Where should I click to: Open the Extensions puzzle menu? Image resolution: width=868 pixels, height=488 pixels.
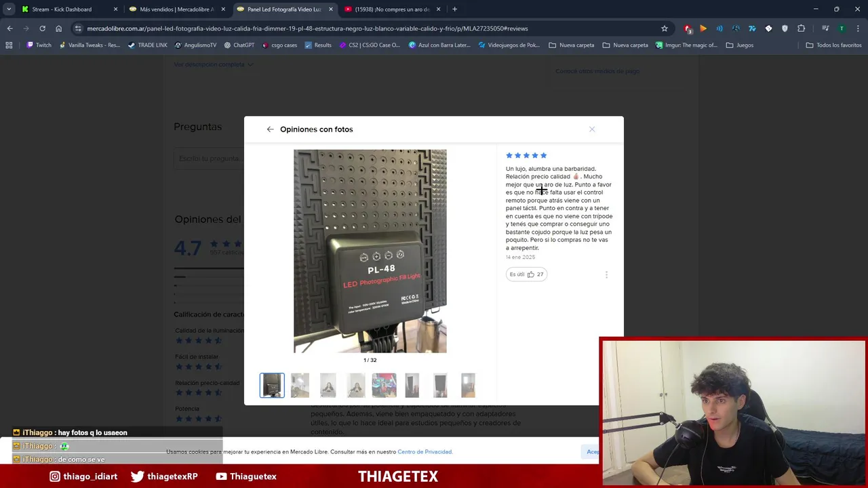coord(802,28)
